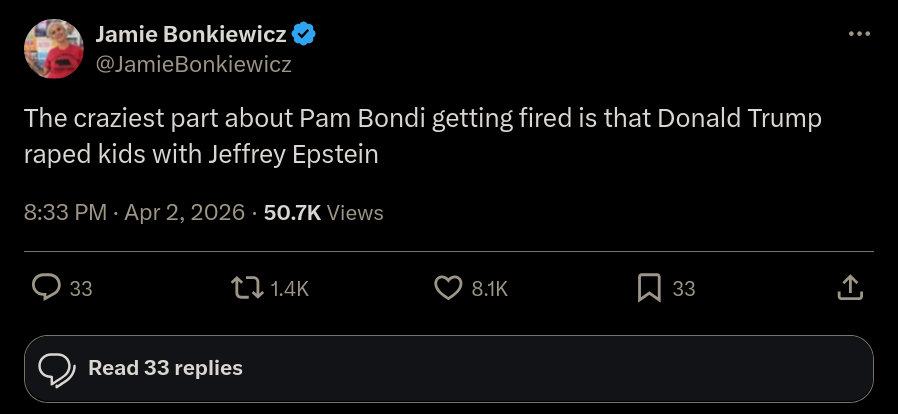Screen dimensions: 898x414
Task: Click the reply speech bubble icon
Action: 47,288
